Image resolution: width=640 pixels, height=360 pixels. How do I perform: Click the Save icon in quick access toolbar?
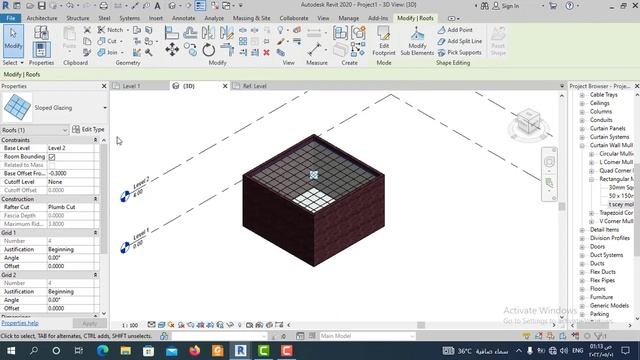pos(42,6)
